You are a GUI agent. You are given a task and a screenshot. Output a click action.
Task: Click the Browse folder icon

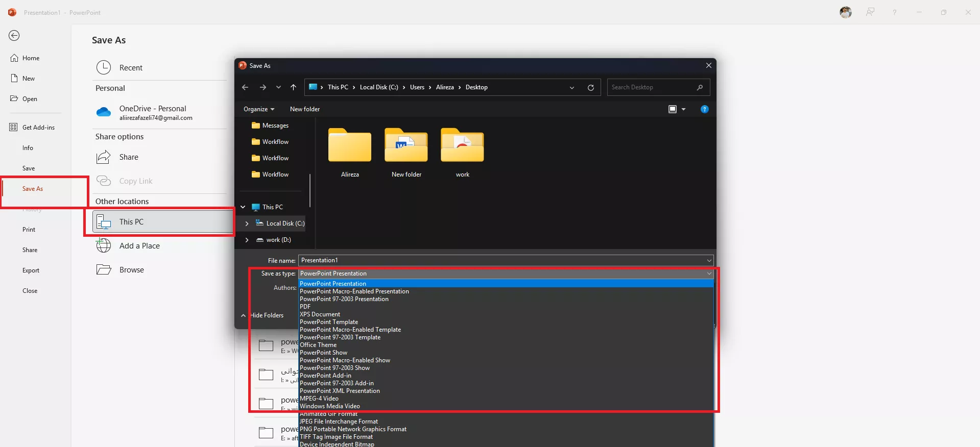104,270
